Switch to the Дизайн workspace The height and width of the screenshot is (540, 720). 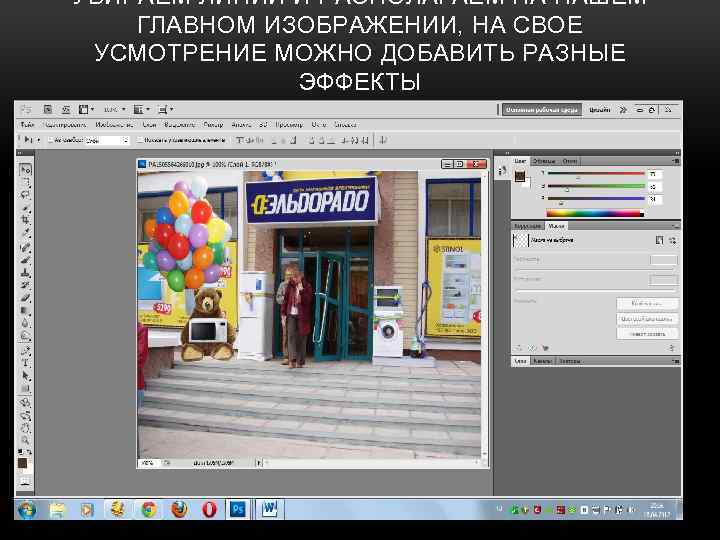coord(600,110)
